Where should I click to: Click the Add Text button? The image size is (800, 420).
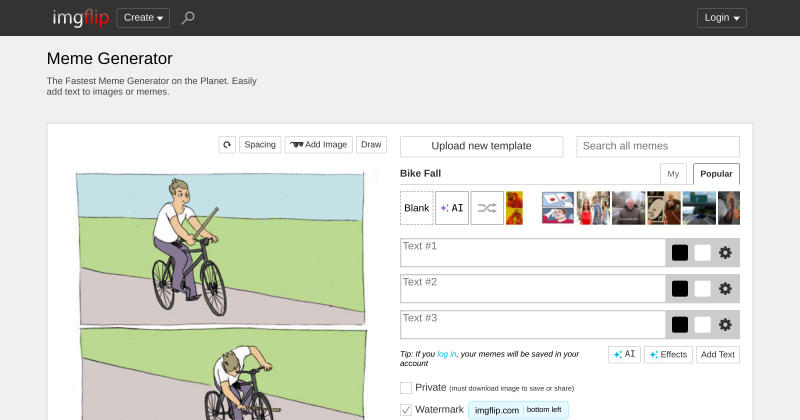[x=717, y=355]
